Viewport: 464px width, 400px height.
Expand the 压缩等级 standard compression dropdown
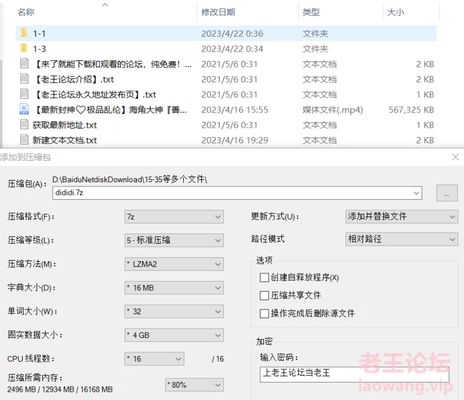174,240
